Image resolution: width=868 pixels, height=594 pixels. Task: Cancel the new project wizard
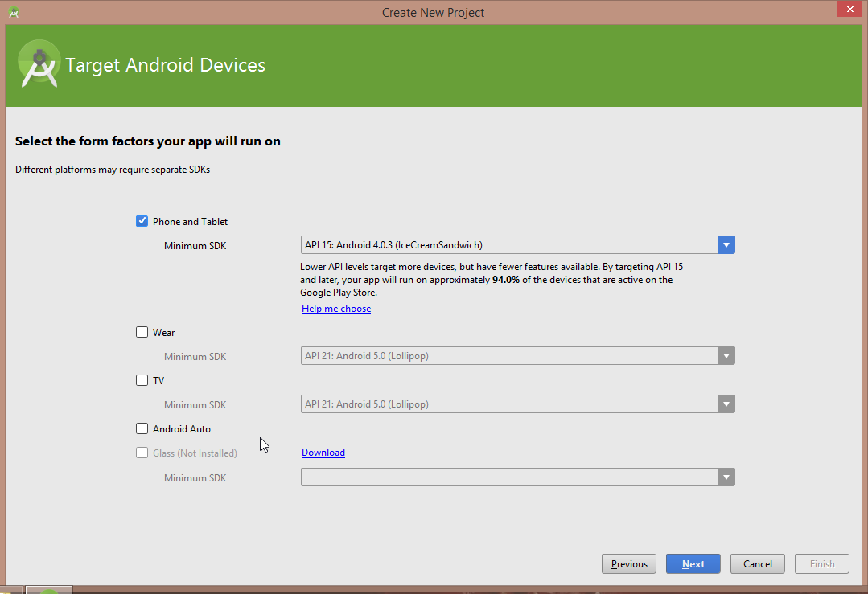click(x=757, y=563)
